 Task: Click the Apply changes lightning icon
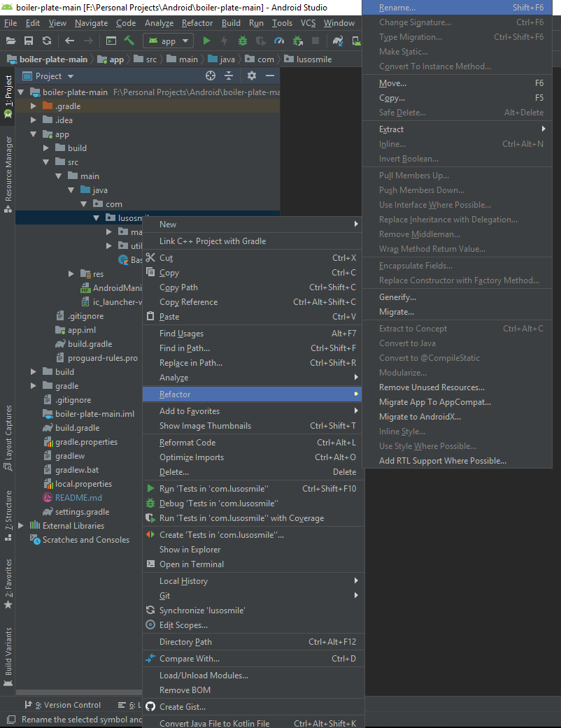coord(225,41)
